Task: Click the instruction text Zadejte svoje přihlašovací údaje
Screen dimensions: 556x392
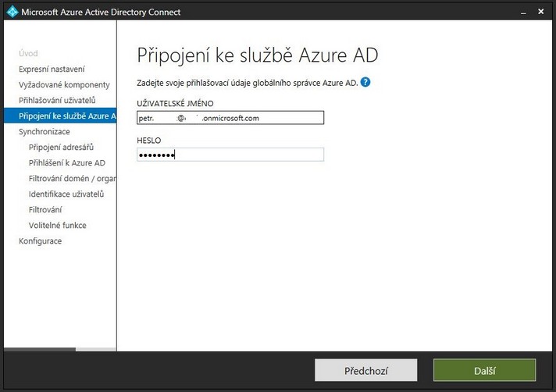Action: click(x=247, y=83)
